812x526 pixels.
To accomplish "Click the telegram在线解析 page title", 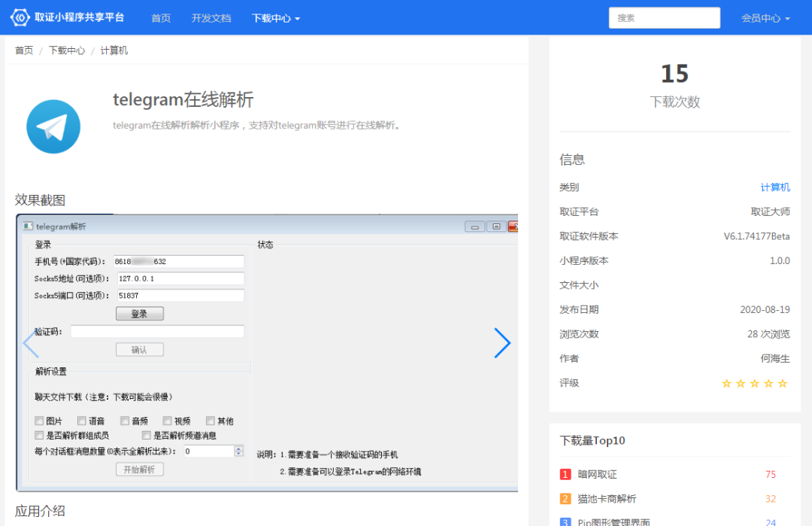I will tap(183, 99).
